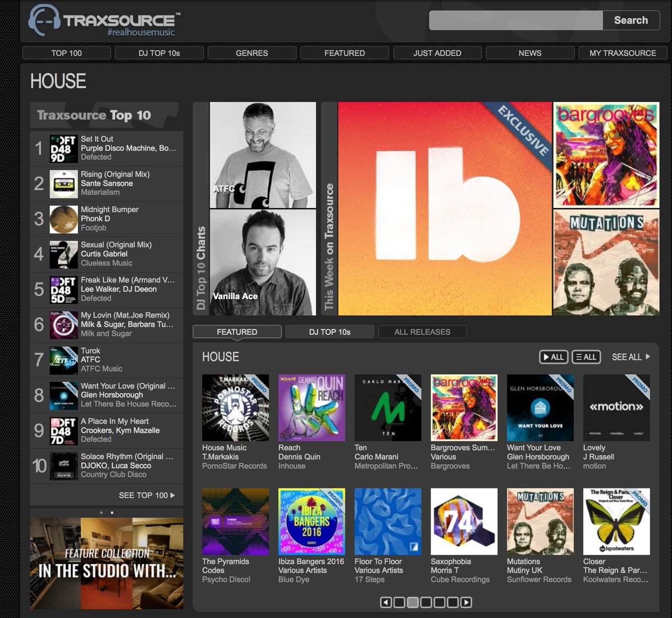The image size is (672, 618).
Task: Open the exclusive orange lb banner
Action: [x=445, y=208]
